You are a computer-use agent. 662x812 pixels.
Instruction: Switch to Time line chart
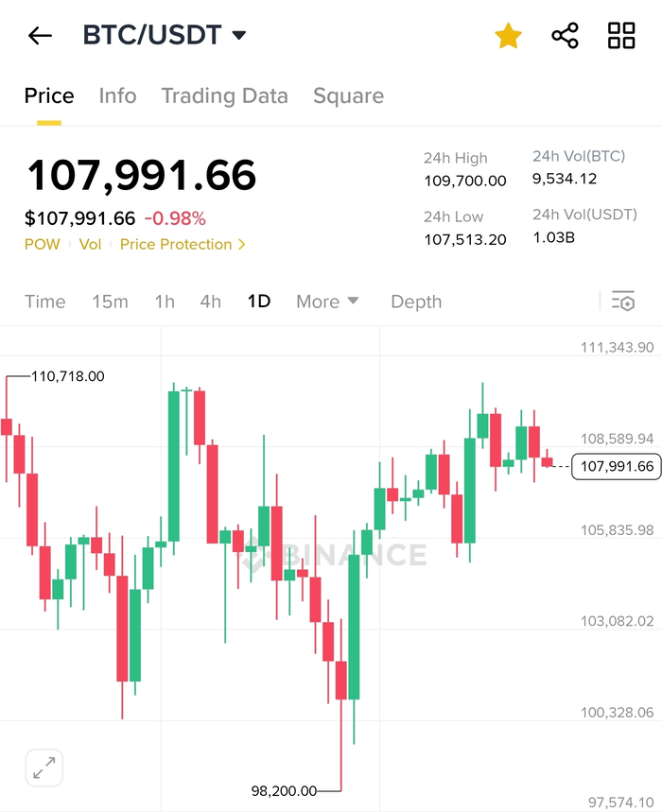pyautogui.click(x=45, y=302)
